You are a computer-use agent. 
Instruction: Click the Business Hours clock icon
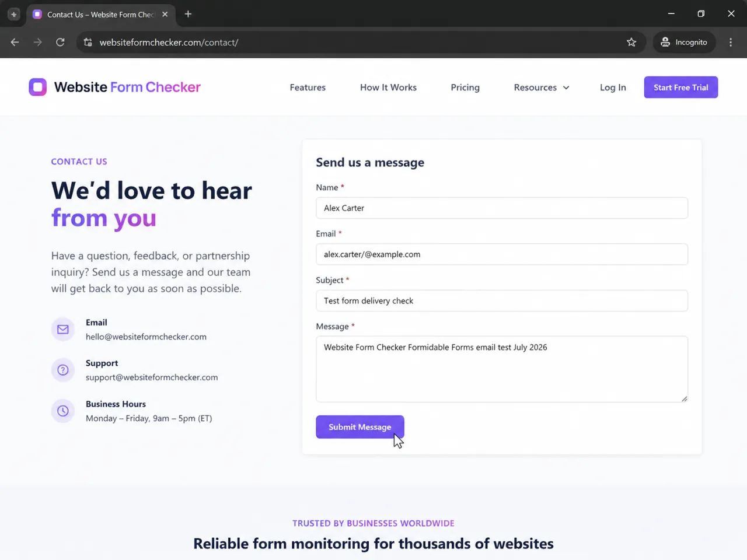tap(63, 411)
